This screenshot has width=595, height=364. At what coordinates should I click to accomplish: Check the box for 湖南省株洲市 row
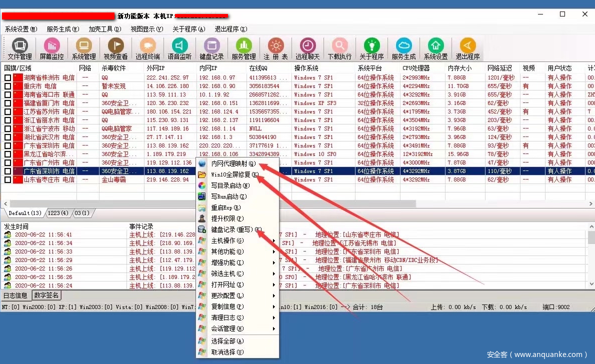click(7, 78)
